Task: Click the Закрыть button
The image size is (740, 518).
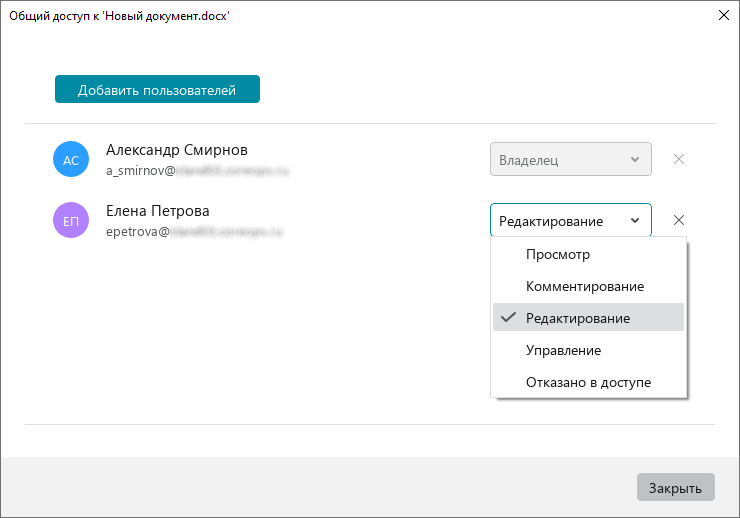Action: coord(675,487)
